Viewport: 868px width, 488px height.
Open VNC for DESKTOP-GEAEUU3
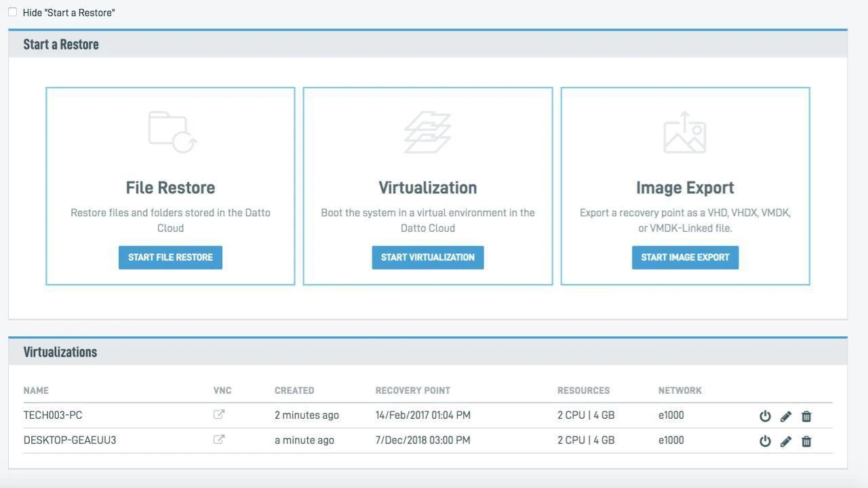219,440
